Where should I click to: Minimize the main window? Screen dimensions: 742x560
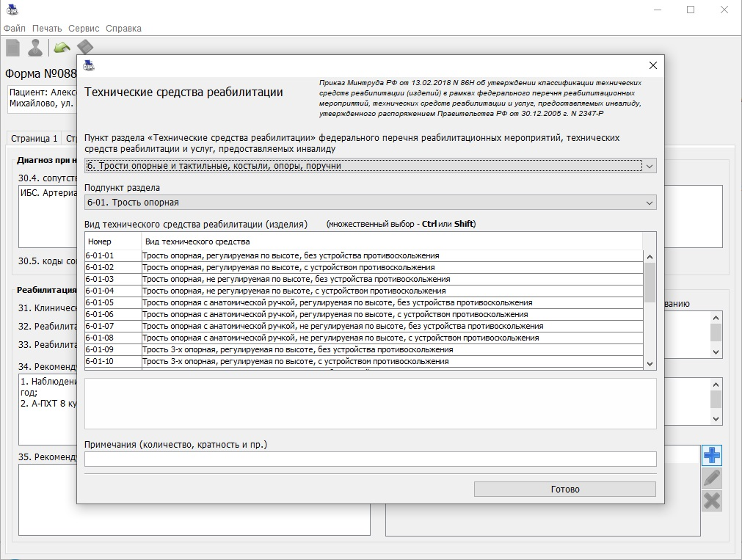point(658,10)
